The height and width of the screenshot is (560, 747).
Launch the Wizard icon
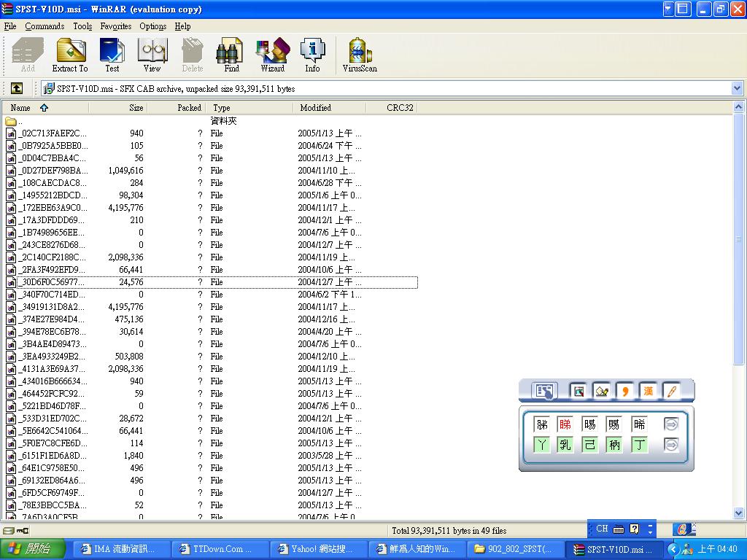271,53
